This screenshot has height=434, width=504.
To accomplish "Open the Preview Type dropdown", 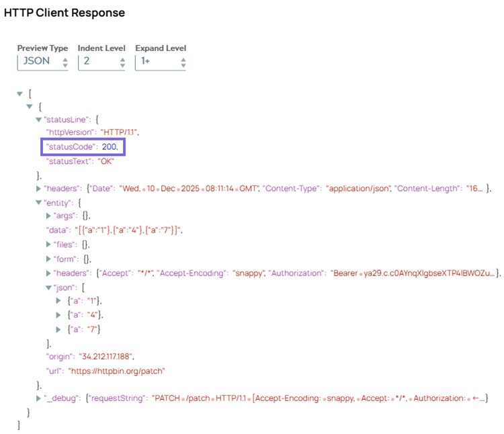I will click(42, 62).
